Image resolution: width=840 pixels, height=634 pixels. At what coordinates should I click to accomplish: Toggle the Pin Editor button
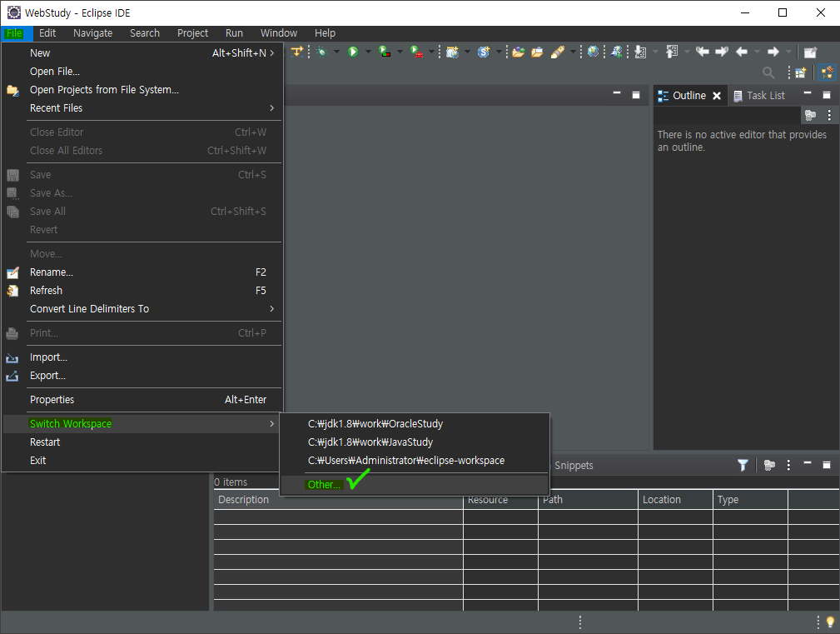[810, 52]
